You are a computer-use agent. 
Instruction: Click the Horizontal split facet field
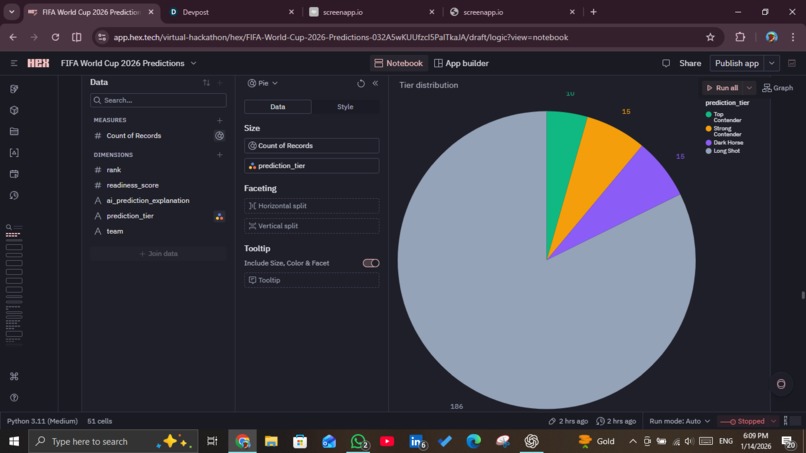pyautogui.click(x=312, y=206)
